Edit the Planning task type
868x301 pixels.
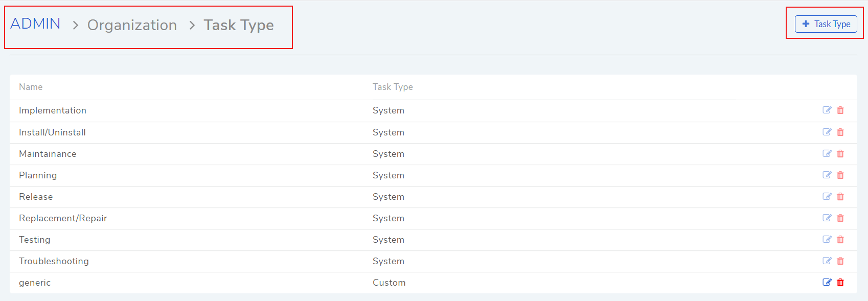coord(827,175)
